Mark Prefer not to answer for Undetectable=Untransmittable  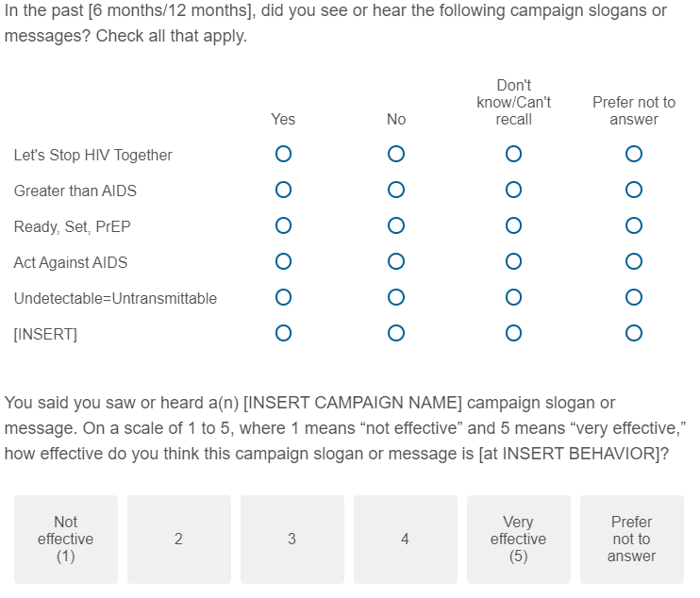click(634, 297)
